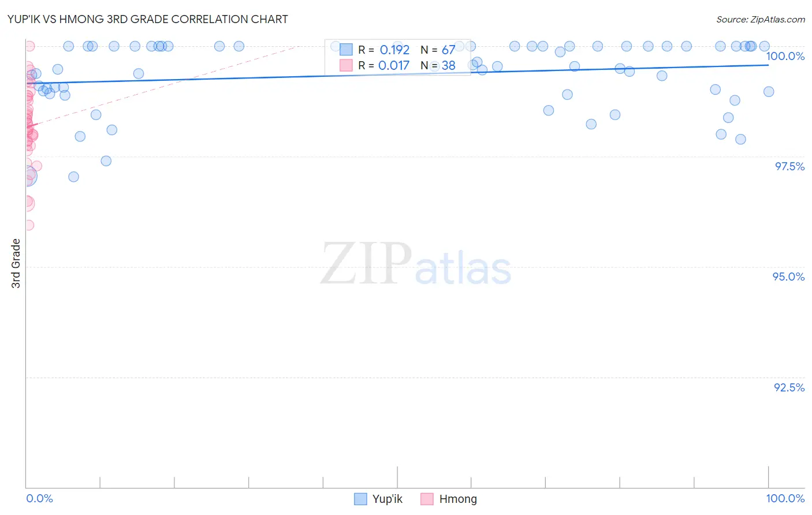The width and height of the screenshot is (812, 515).
Task: Select the R = 0.192 correlation value
Action: 383,50
